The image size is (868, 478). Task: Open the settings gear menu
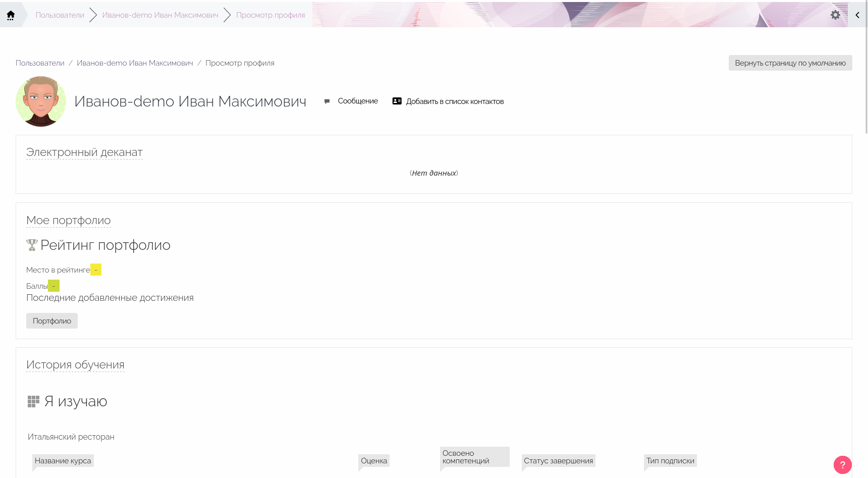(835, 15)
